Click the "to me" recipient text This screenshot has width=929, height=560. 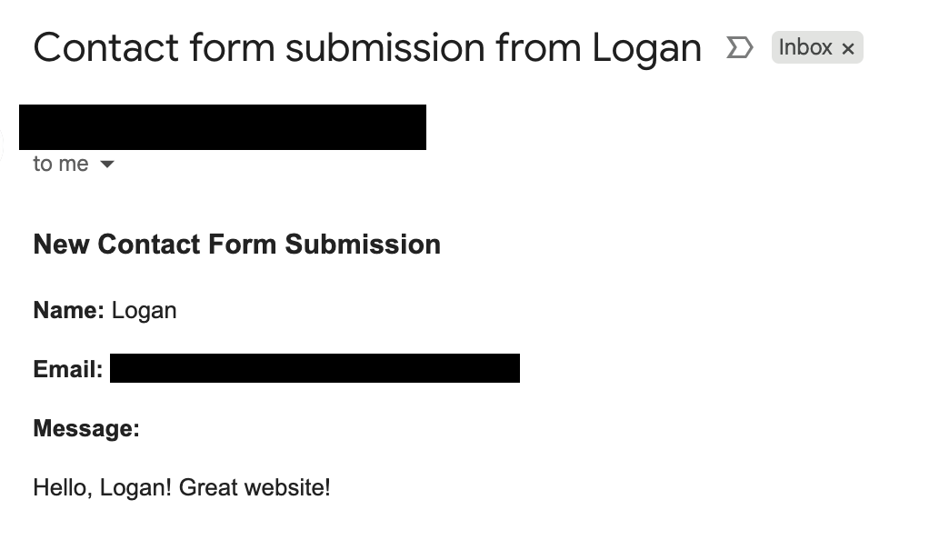coord(61,164)
